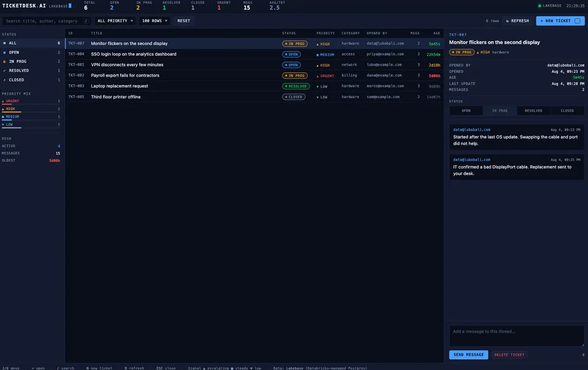This screenshot has height=370, width=588.
Task: Sort by the CATEGORY column header
Action: 350,33
